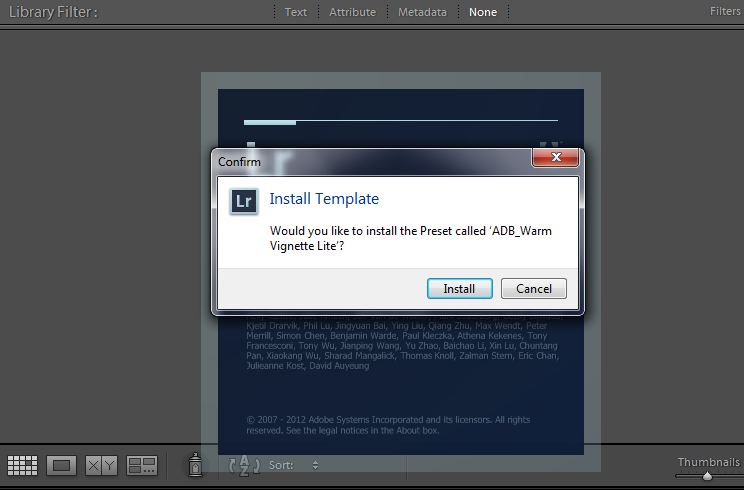Image resolution: width=744 pixels, height=490 pixels.
Task: Select the None library filter
Action: tap(483, 12)
